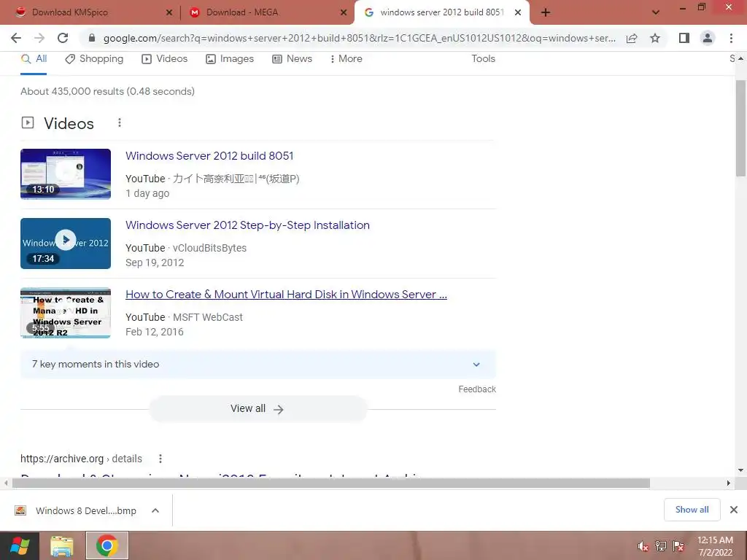Filter results by Videos

pyautogui.click(x=165, y=58)
